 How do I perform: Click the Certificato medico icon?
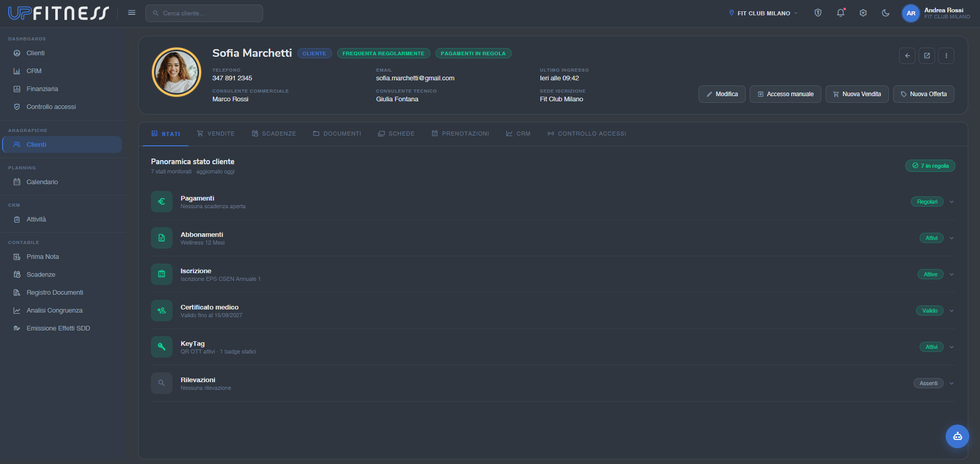[161, 311]
